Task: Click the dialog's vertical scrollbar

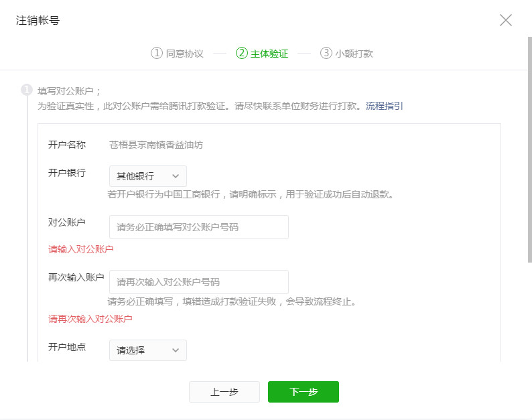Action: point(529,149)
